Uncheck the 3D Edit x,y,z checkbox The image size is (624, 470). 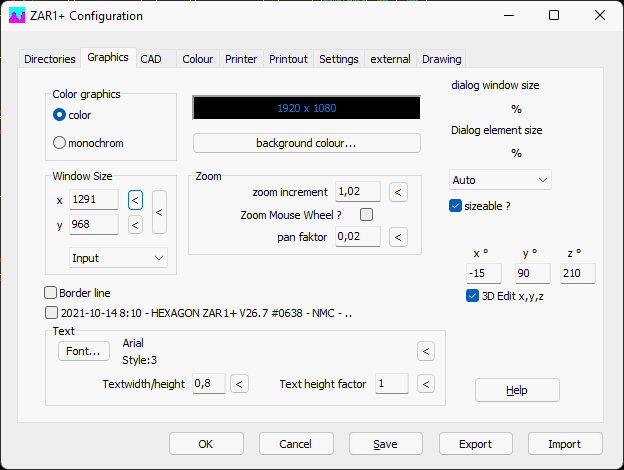[x=473, y=296]
